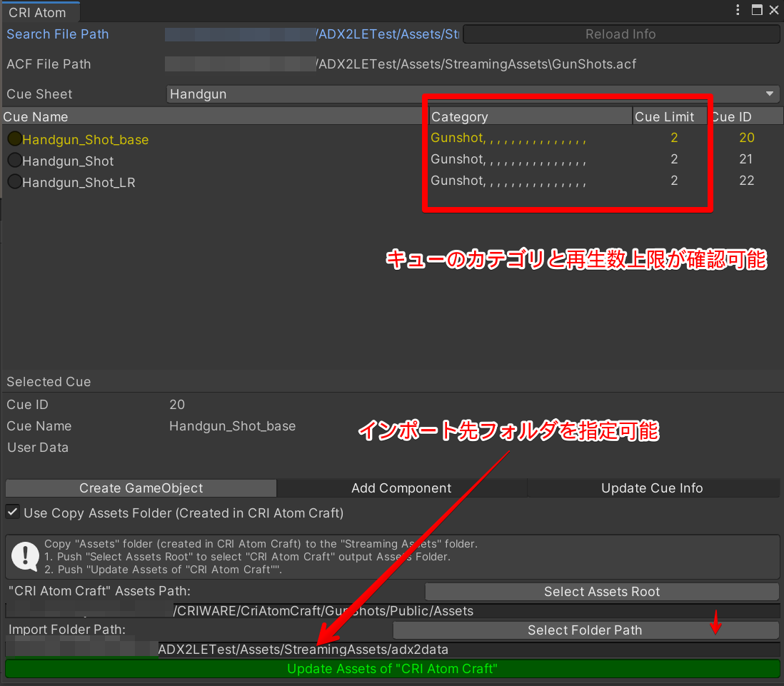Click Cue ID value 22

[x=746, y=181]
